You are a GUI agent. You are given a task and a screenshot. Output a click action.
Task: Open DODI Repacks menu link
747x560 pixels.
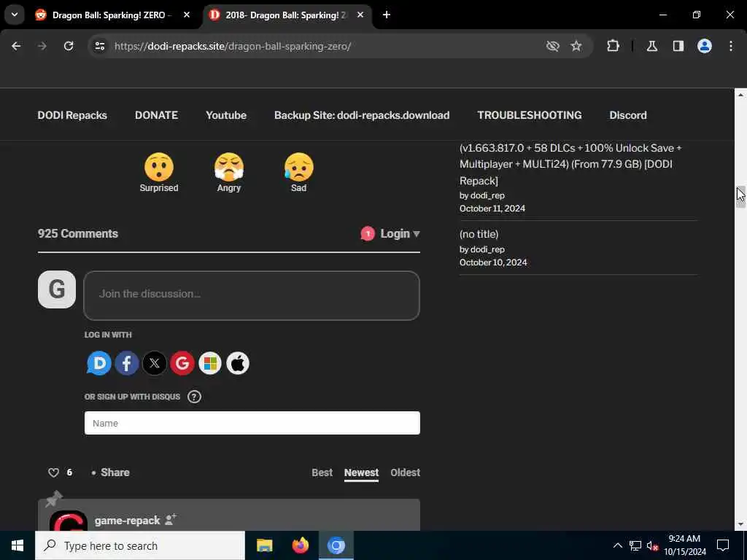pos(72,115)
